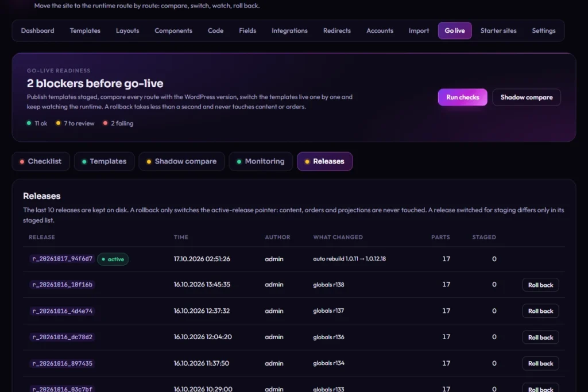Click release ID r_20261016_dc78d2
The image size is (588, 392).
point(62,337)
